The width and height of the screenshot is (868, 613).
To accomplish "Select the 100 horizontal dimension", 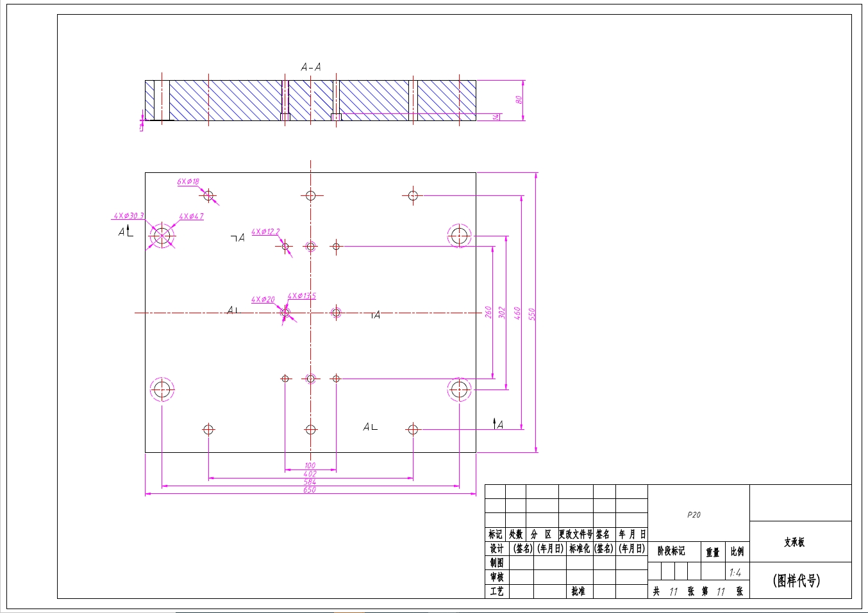I will (310, 466).
